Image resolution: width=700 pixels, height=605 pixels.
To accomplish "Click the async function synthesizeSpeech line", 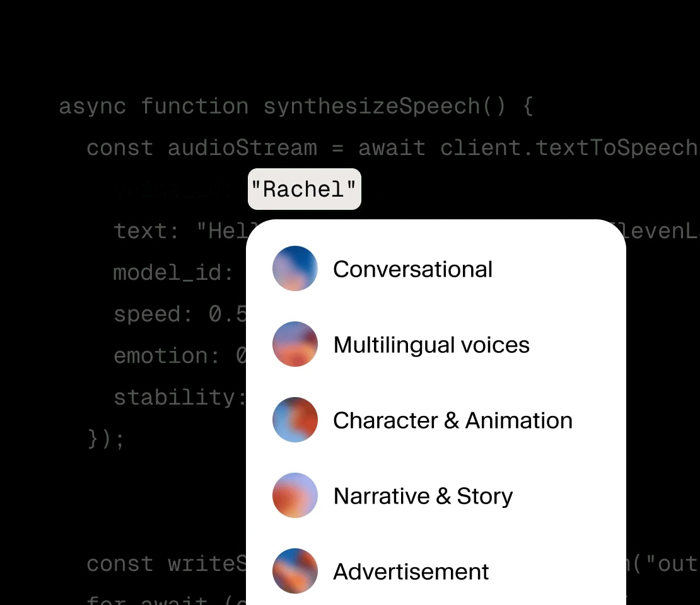I will point(296,107).
